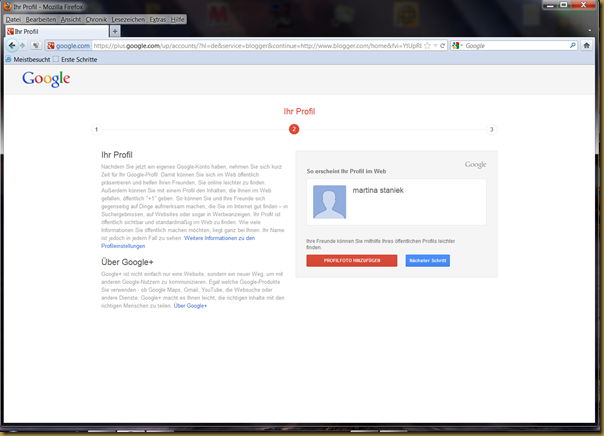Click the browser Forward arrow button
604x436 pixels.
pyautogui.click(x=22, y=45)
